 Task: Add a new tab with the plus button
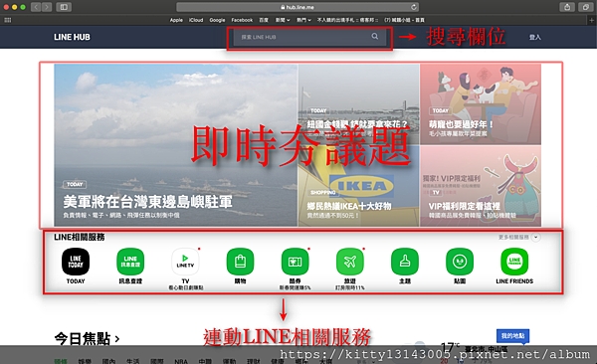[592, 20]
